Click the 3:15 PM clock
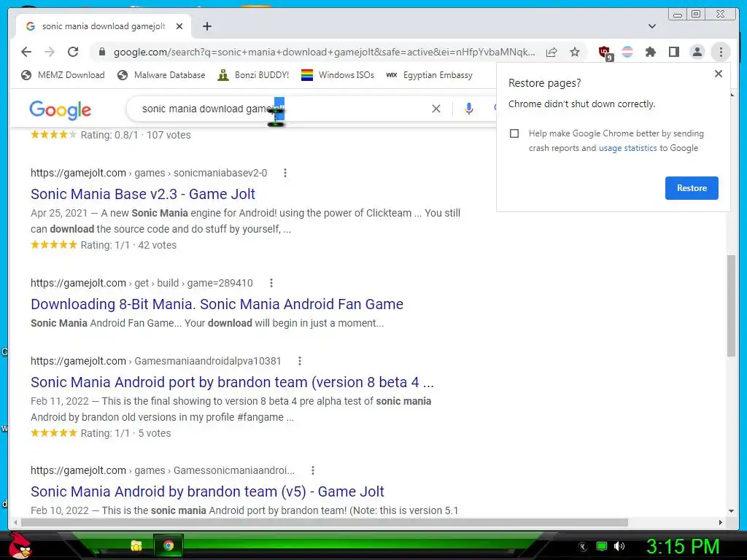This screenshot has height=560, width=747. coord(682,547)
